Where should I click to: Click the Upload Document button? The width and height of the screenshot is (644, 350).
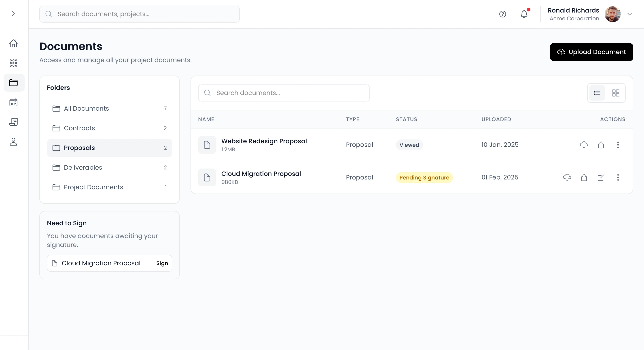(x=591, y=52)
